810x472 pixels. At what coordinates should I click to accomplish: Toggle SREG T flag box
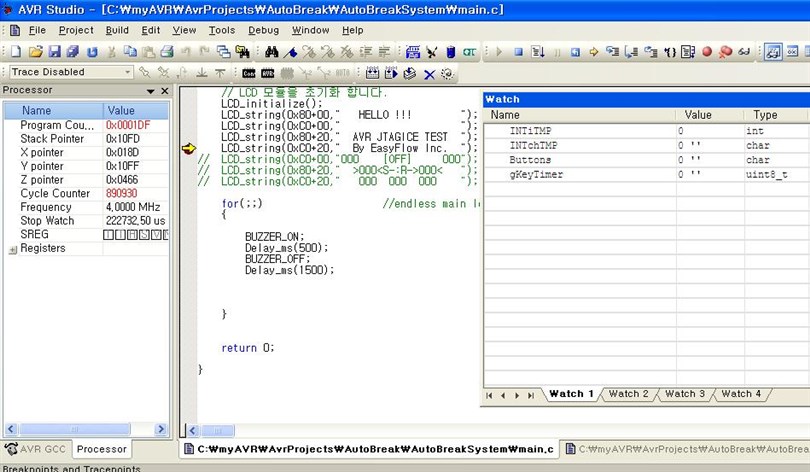(120, 235)
